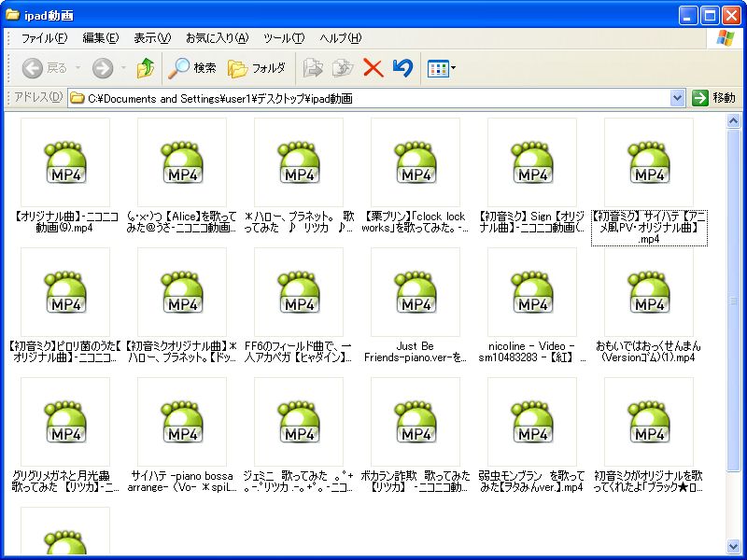Click the file name text おもいではおっくせんまん(Versionゴム)(1).mp4

649,352
